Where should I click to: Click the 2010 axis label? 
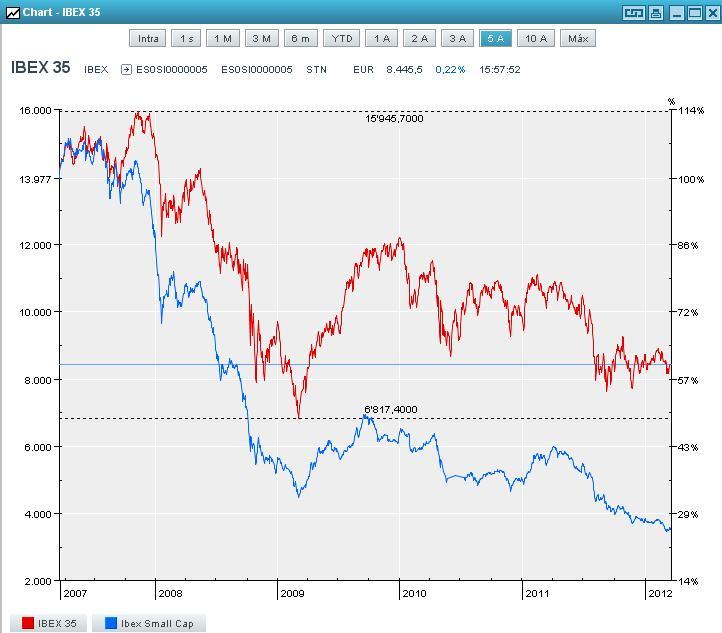click(x=414, y=593)
